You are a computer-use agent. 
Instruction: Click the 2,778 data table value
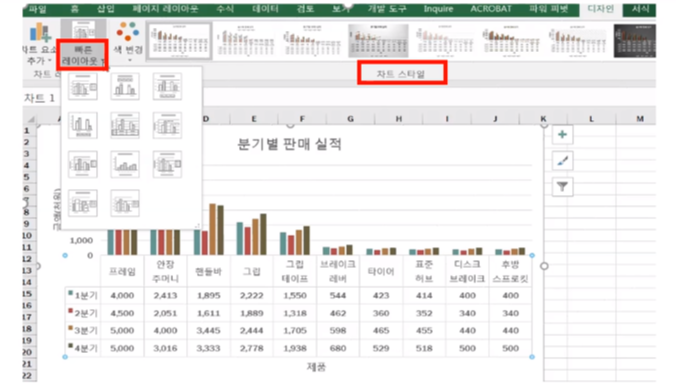click(251, 348)
